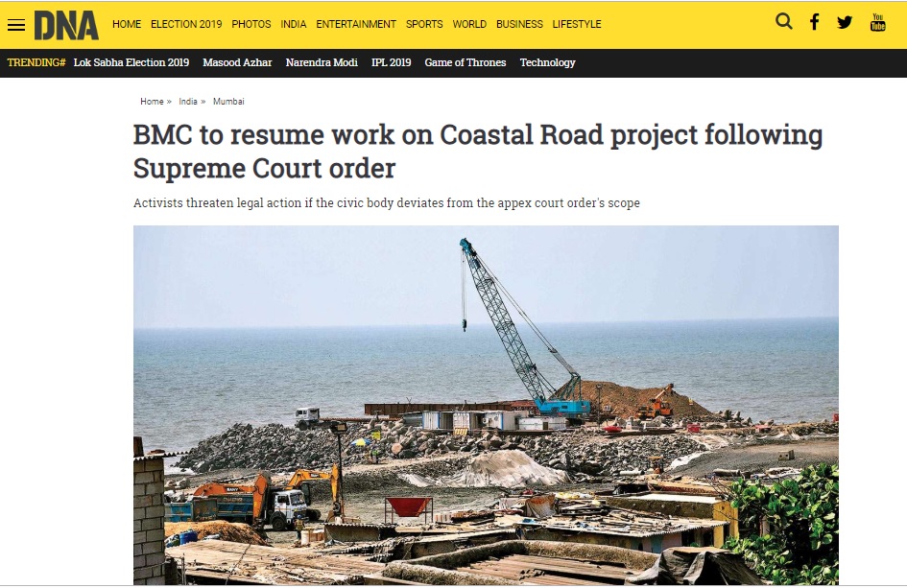Click the India breadcrumb link
This screenshot has height=588, width=907.
pyautogui.click(x=188, y=101)
